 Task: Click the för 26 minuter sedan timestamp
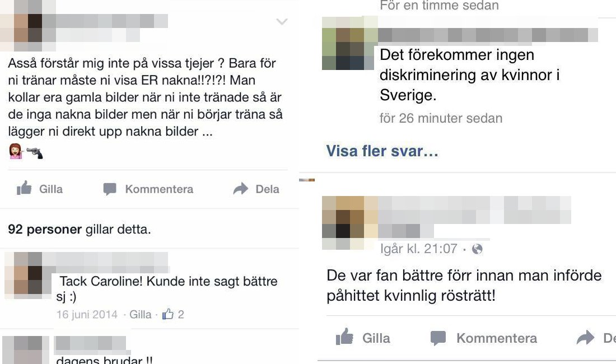(x=441, y=118)
